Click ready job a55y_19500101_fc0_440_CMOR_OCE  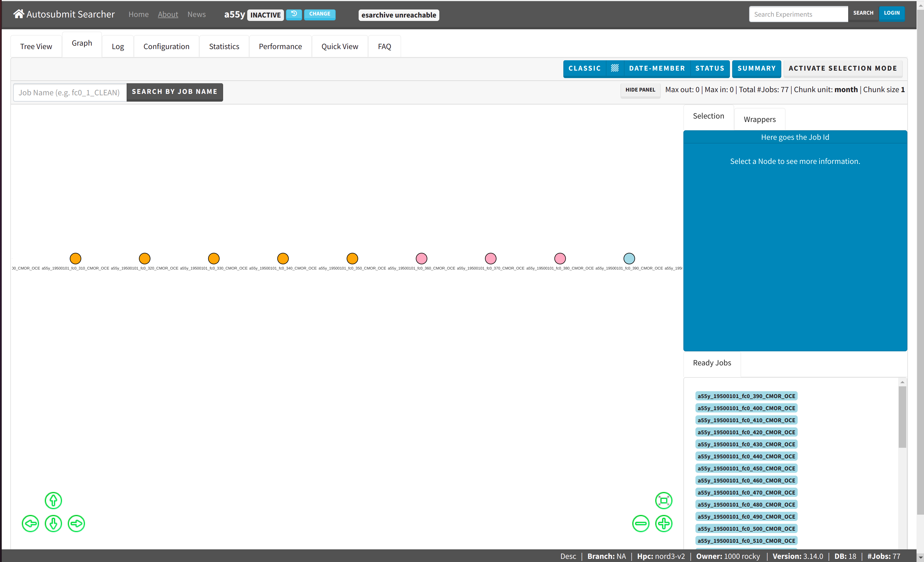746,456
